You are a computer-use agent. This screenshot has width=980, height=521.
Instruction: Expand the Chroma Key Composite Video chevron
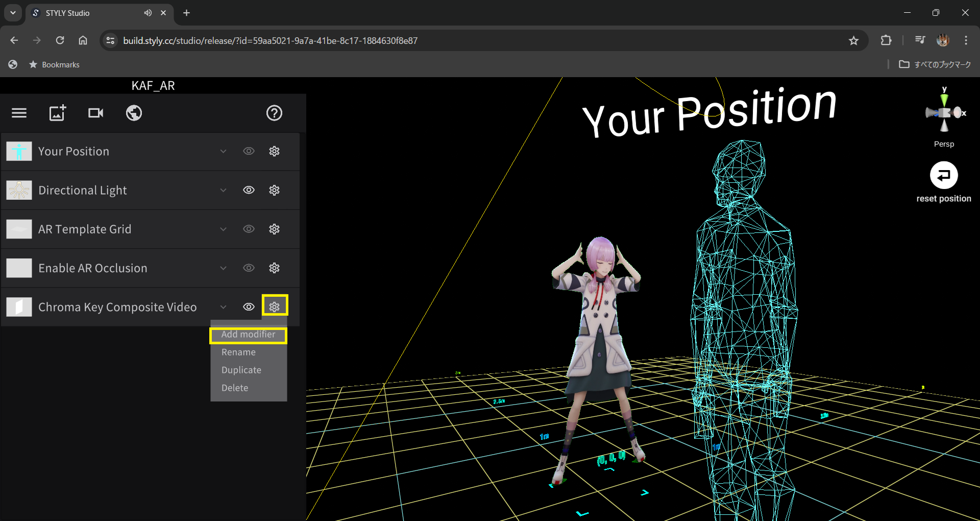click(x=223, y=306)
